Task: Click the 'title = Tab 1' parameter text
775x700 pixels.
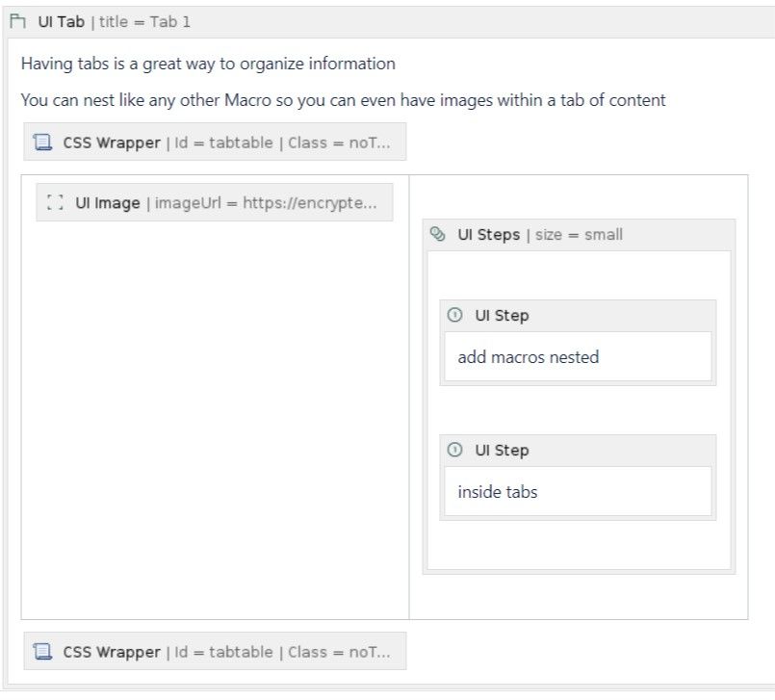Action: pyautogui.click(x=144, y=22)
